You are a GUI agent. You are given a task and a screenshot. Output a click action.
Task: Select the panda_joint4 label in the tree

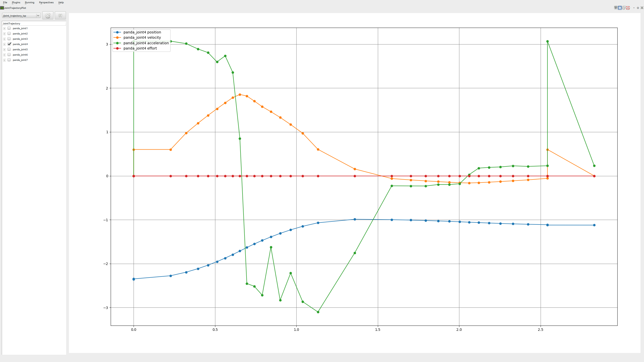click(20, 44)
